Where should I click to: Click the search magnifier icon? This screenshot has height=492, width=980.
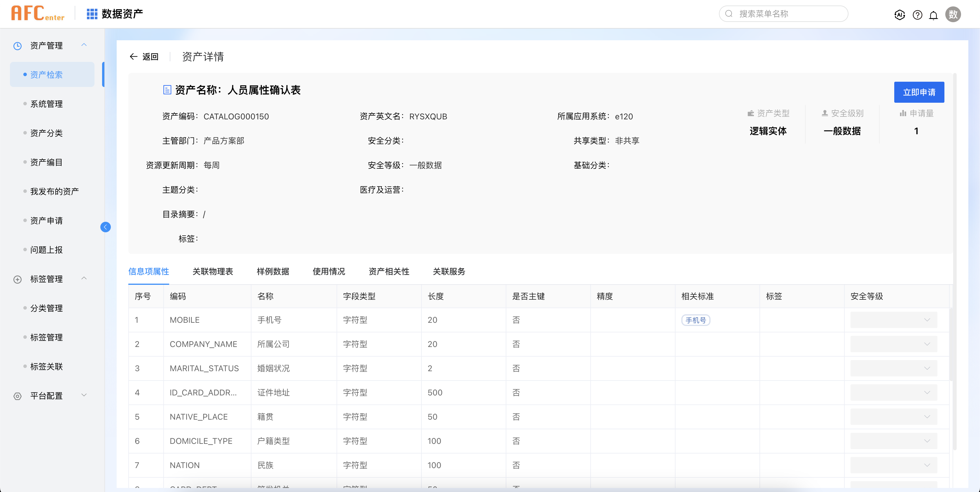pos(729,14)
